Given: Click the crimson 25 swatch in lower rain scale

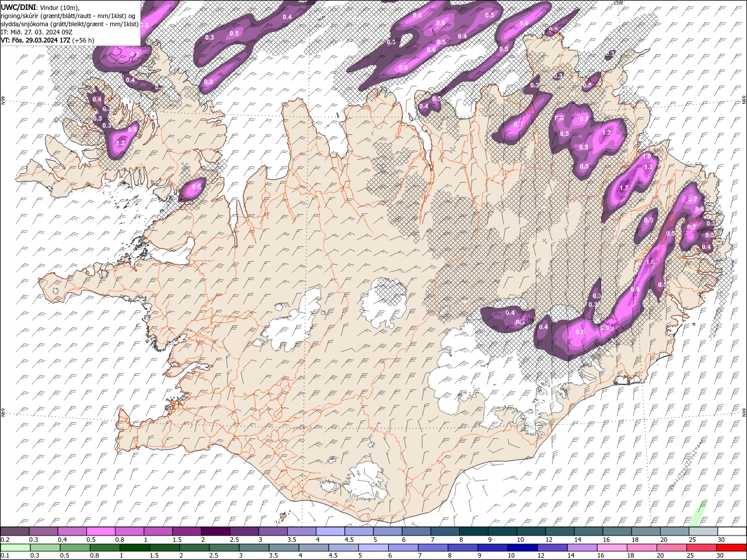Looking at the screenshot, I should pyautogui.click(x=701, y=548).
